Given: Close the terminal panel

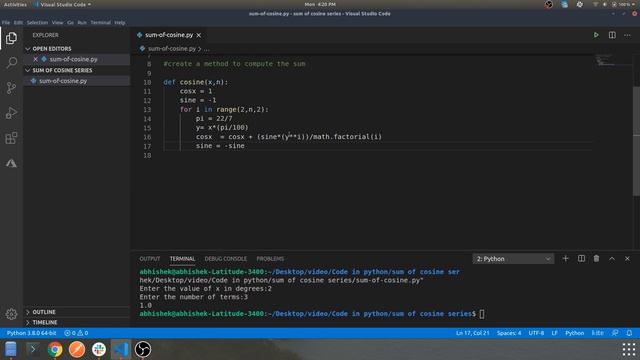Looking at the screenshot, I should coord(627,258).
